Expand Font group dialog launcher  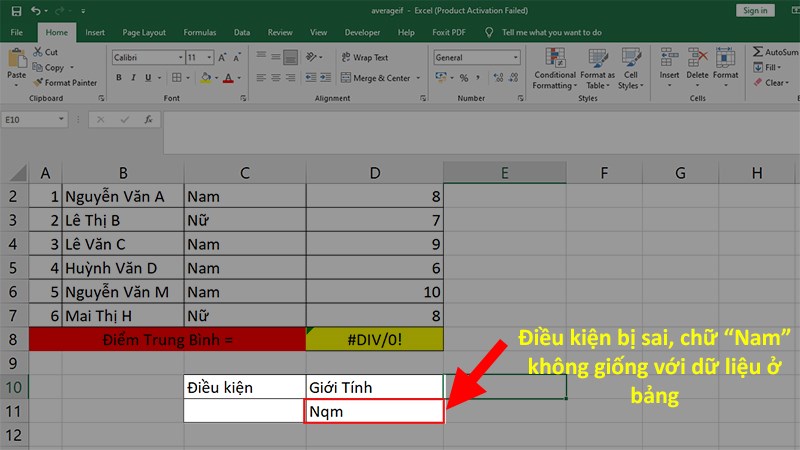click(x=243, y=98)
